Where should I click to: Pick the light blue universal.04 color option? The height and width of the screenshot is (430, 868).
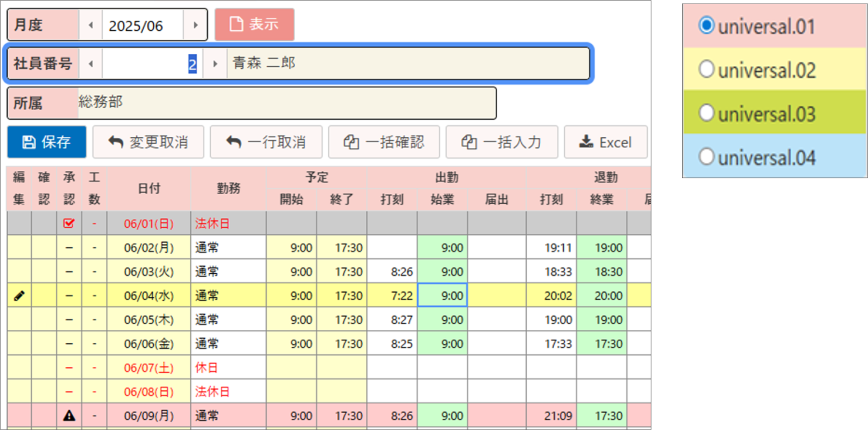pos(706,157)
